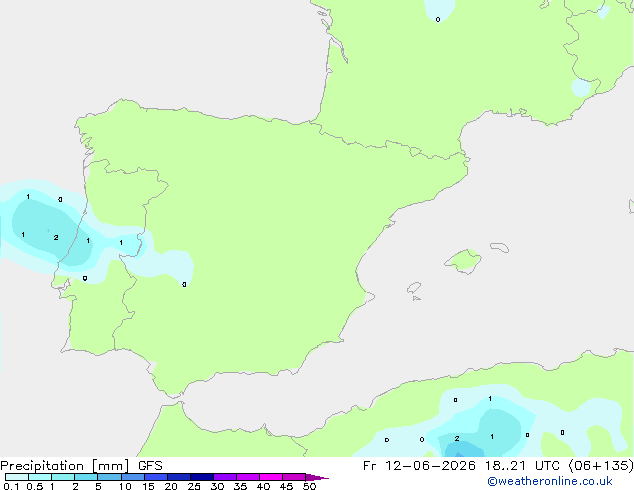Click the magenta swatch between 40 and 45
The height and width of the screenshot is (490, 634).
click(271, 477)
